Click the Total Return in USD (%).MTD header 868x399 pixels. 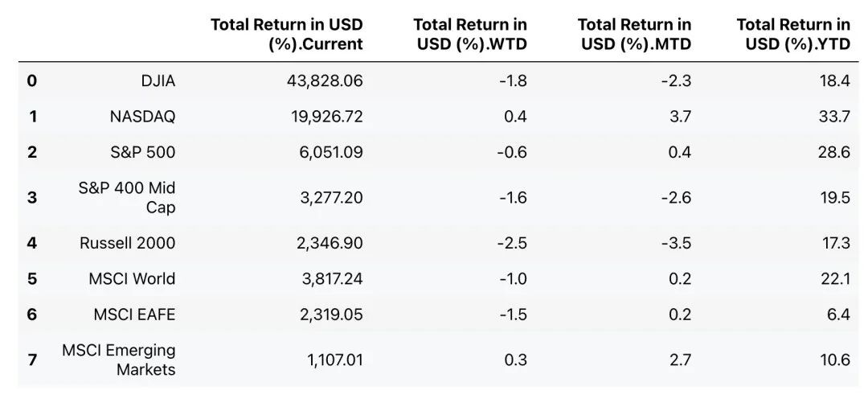point(634,35)
